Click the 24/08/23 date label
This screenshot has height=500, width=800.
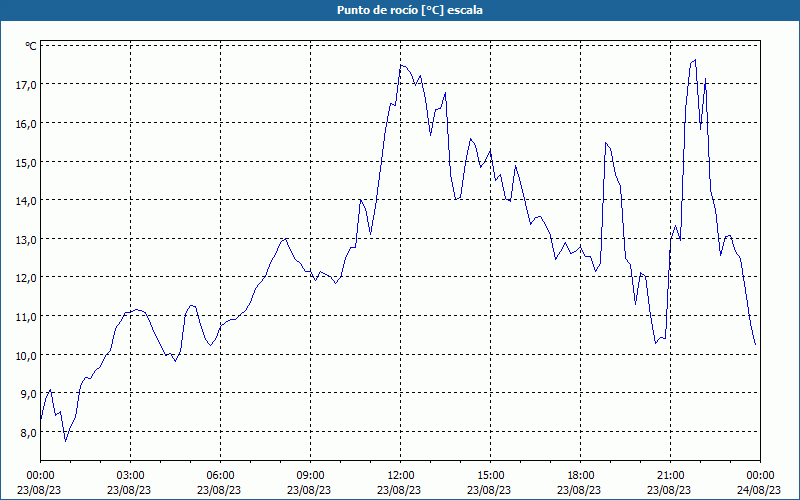click(x=760, y=490)
